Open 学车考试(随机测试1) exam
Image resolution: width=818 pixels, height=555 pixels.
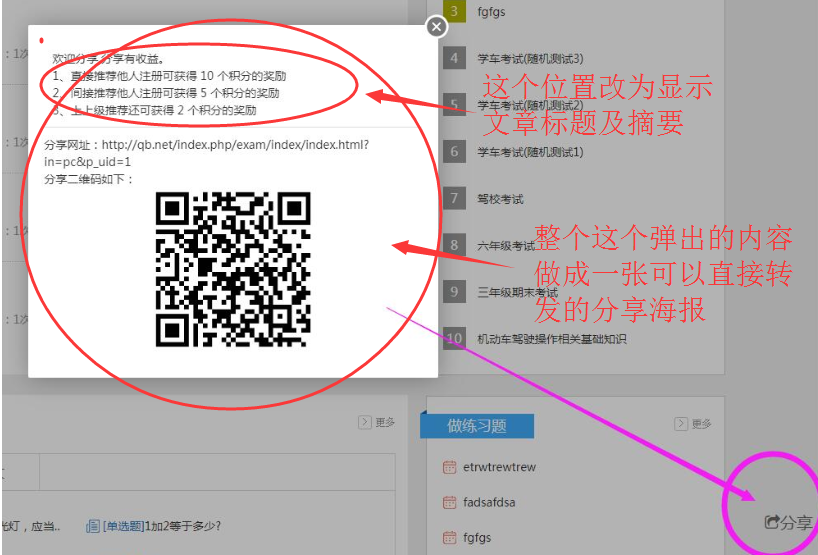[530, 152]
